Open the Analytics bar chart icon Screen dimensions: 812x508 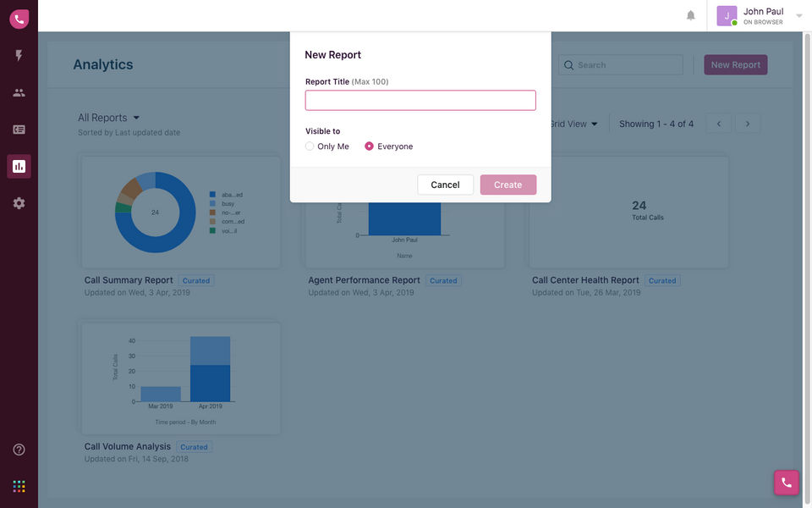click(x=19, y=166)
